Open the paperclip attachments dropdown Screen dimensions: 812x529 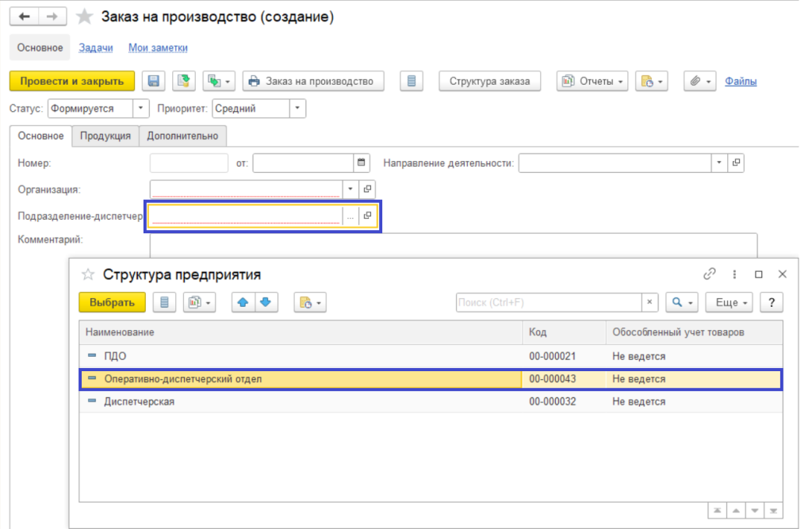pyautogui.click(x=699, y=81)
